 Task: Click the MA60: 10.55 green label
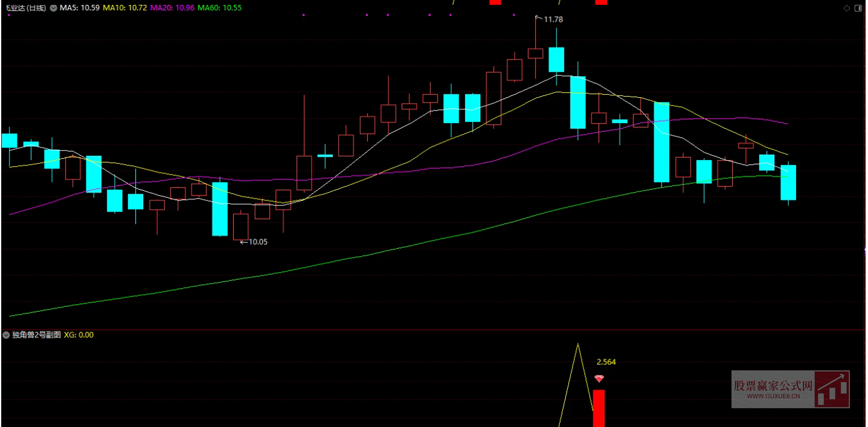coord(219,8)
